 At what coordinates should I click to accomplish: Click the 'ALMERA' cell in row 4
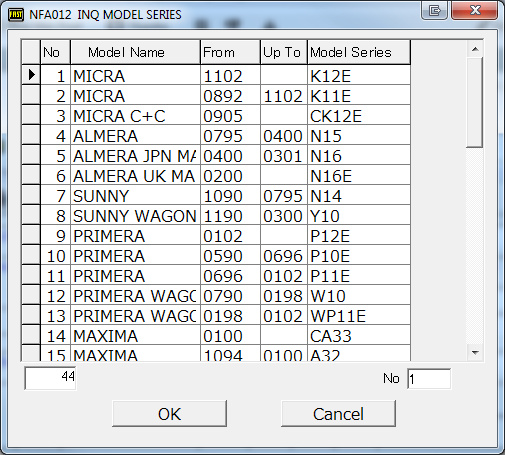(135, 135)
